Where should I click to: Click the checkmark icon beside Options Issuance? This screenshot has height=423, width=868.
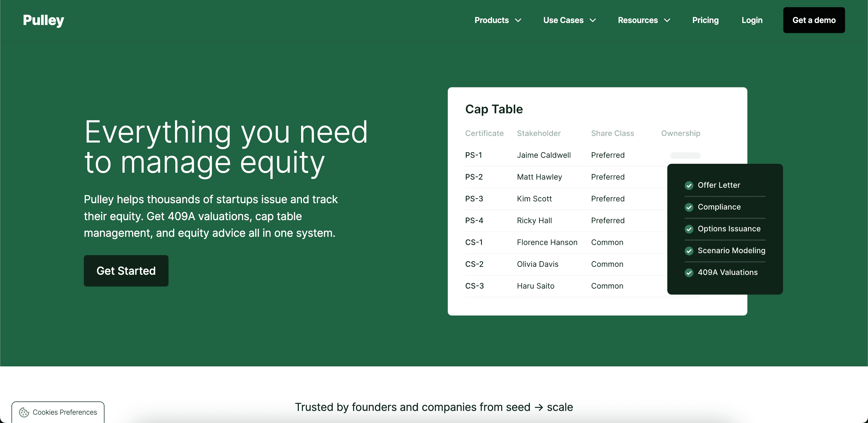coord(689,229)
